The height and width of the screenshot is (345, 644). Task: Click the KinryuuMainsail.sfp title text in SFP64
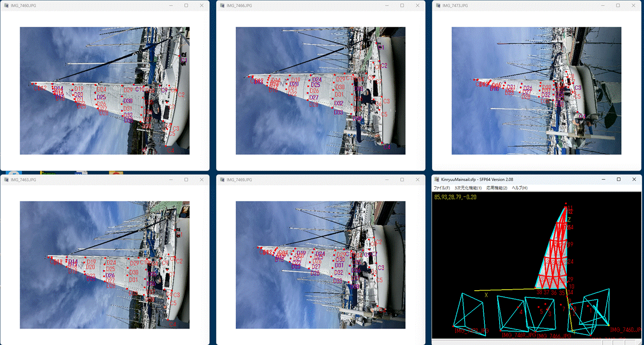(x=459, y=179)
